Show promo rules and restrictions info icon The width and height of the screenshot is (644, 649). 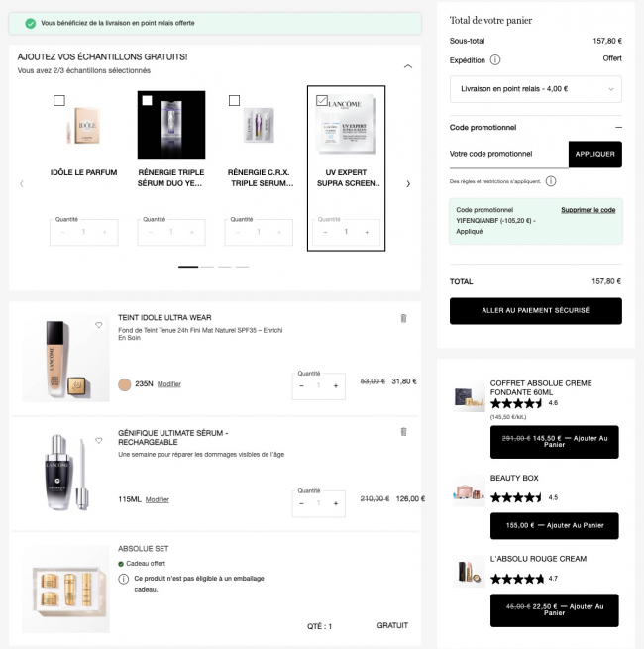click(551, 181)
